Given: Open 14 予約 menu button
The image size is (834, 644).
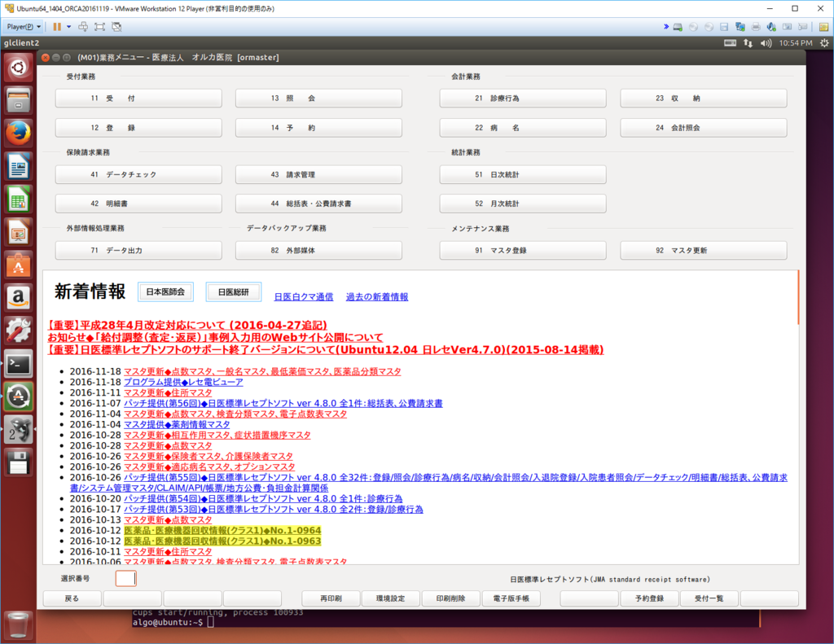Looking at the screenshot, I should coord(318,128).
